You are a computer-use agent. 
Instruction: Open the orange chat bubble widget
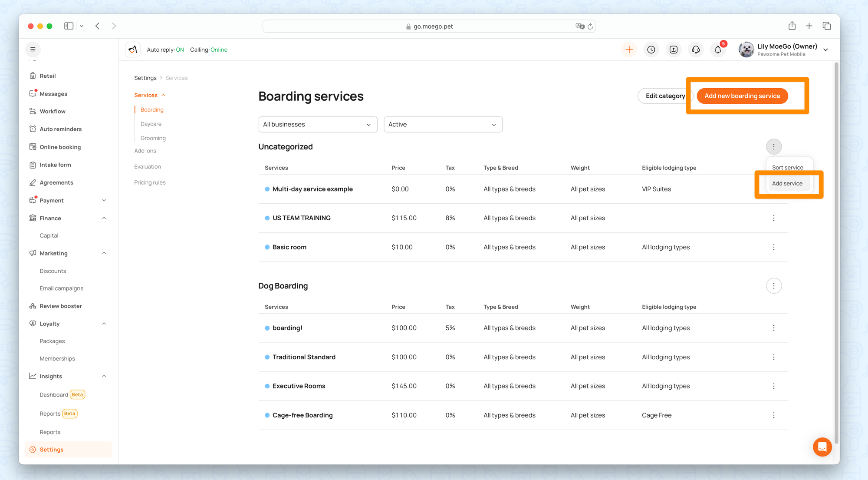tap(822, 447)
